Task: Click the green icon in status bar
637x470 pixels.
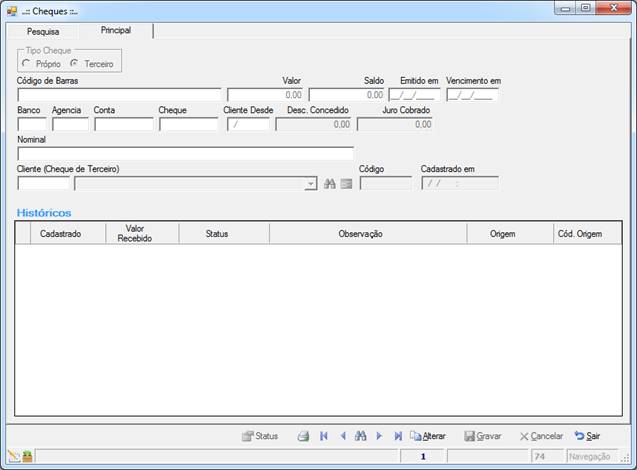Action: point(27,456)
